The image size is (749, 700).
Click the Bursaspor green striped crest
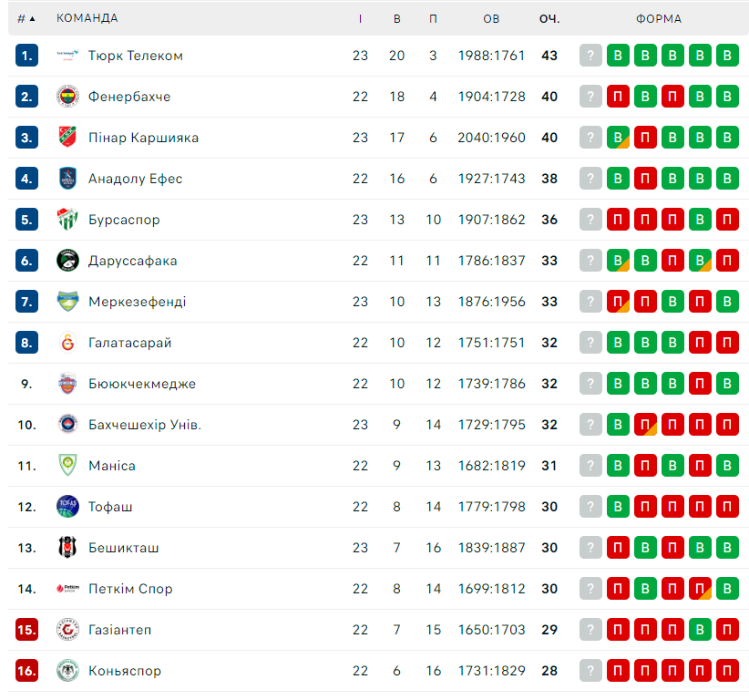[67, 220]
